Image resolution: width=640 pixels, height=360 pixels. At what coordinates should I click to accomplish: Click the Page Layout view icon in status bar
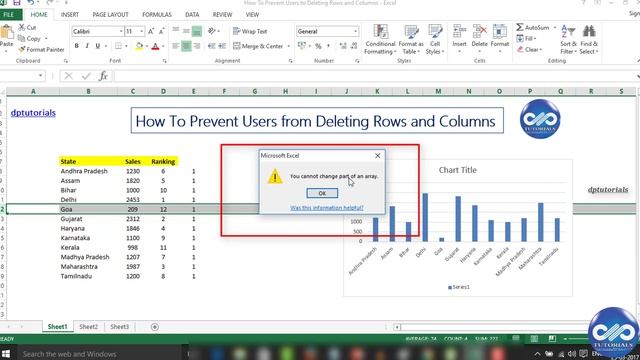[534, 339]
